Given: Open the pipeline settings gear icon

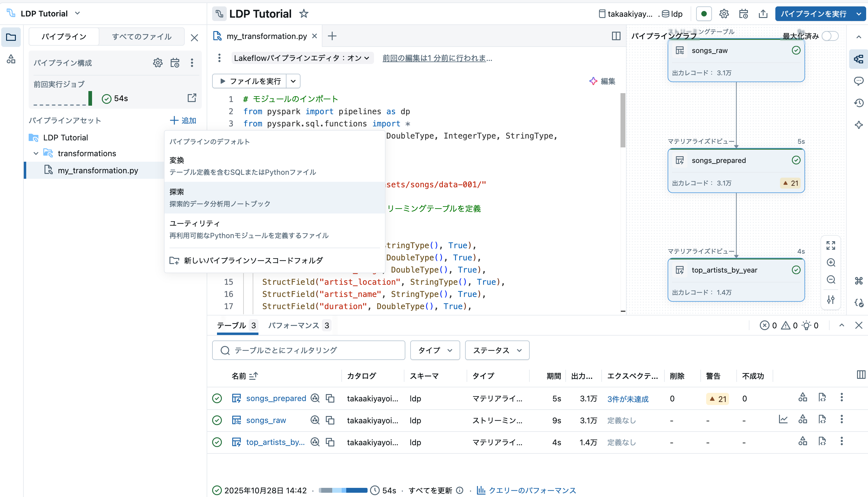Looking at the screenshot, I should point(724,14).
